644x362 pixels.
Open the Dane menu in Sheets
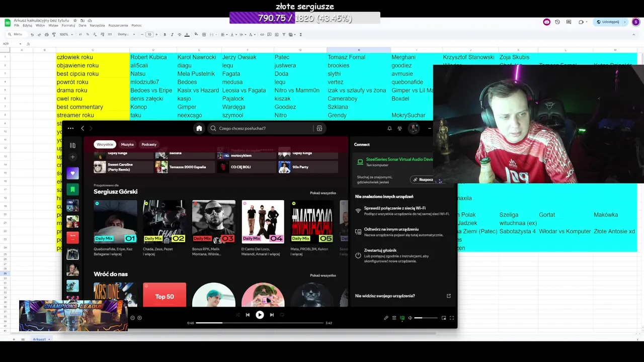(83, 25)
